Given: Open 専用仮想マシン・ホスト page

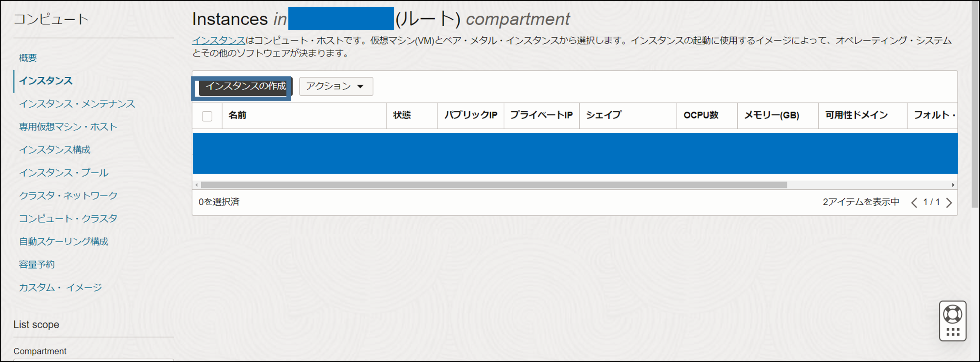Looking at the screenshot, I should click(x=68, y=127).
